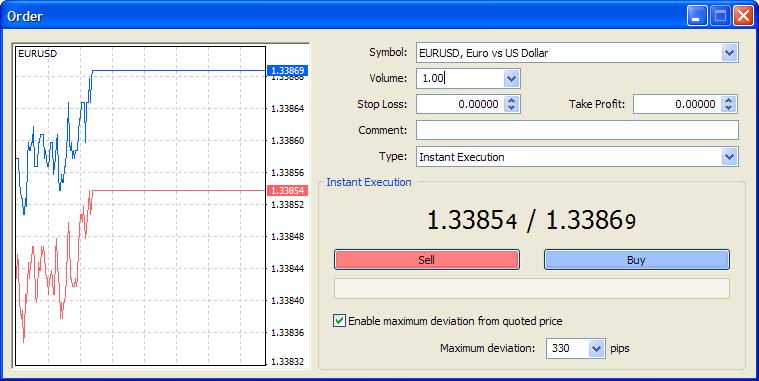Click the large bid/ask quote display

coord(531,221)
